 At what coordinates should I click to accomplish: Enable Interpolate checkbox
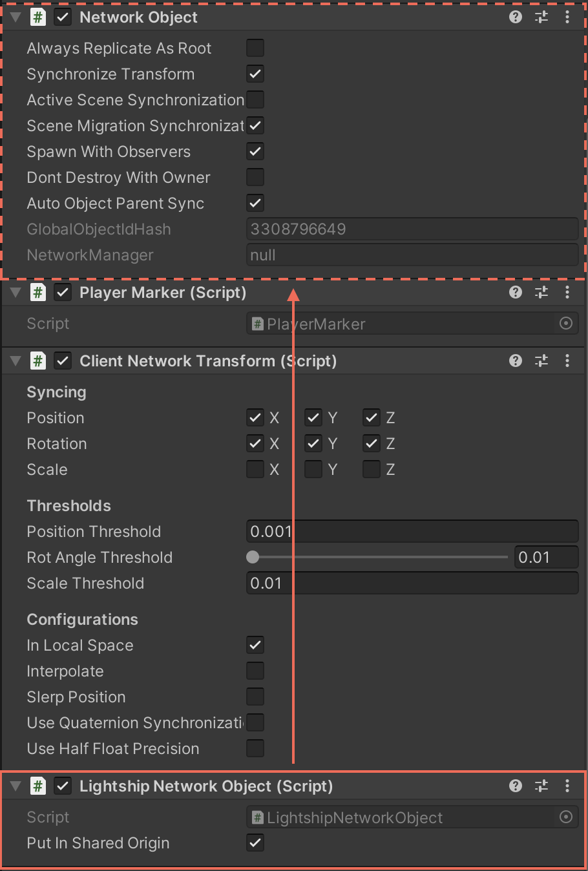tap(255, 671)
